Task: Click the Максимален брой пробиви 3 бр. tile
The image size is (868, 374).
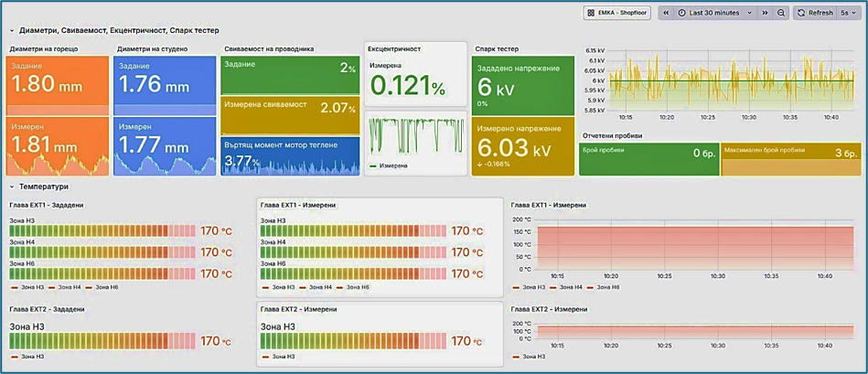Action: click(x=791, y=160)
